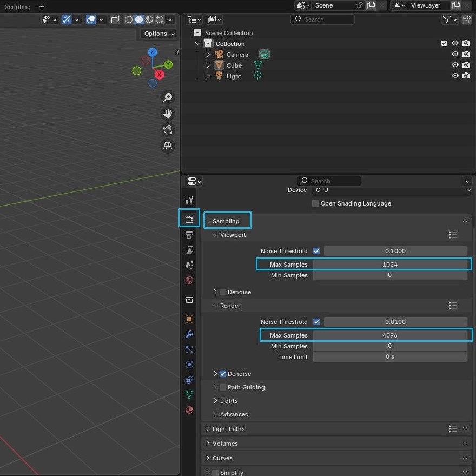Open the Device dropdown showing CPU
The width and height of the screenshot is (476, 476).
[392, 190]
